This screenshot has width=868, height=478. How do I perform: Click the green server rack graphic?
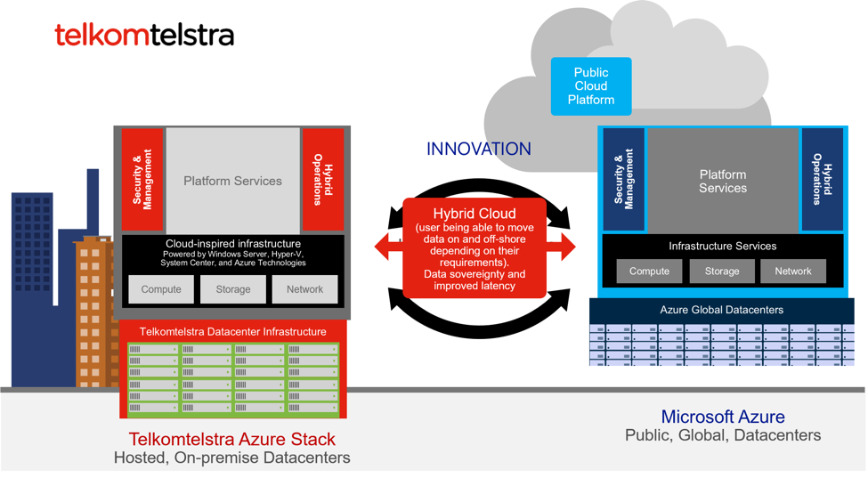click(233, 379)
